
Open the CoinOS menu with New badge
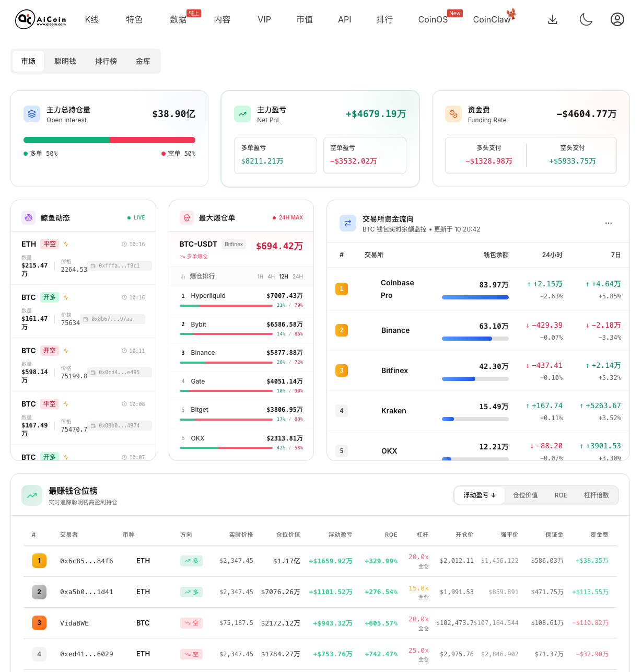click(433, 19)
